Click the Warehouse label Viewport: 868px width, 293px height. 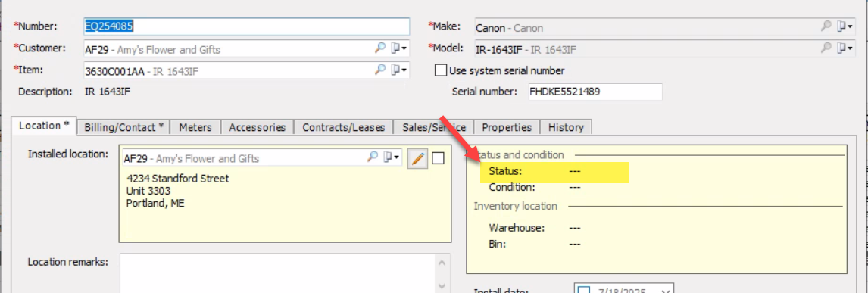coord(517,227)
